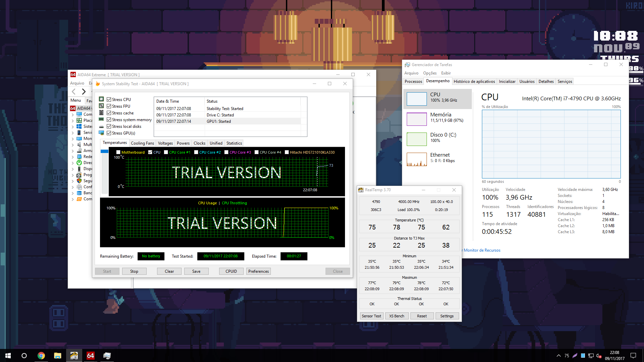Open the Opções menu in Task Manager
Viewport: 644px width, 362px height.
430,73
